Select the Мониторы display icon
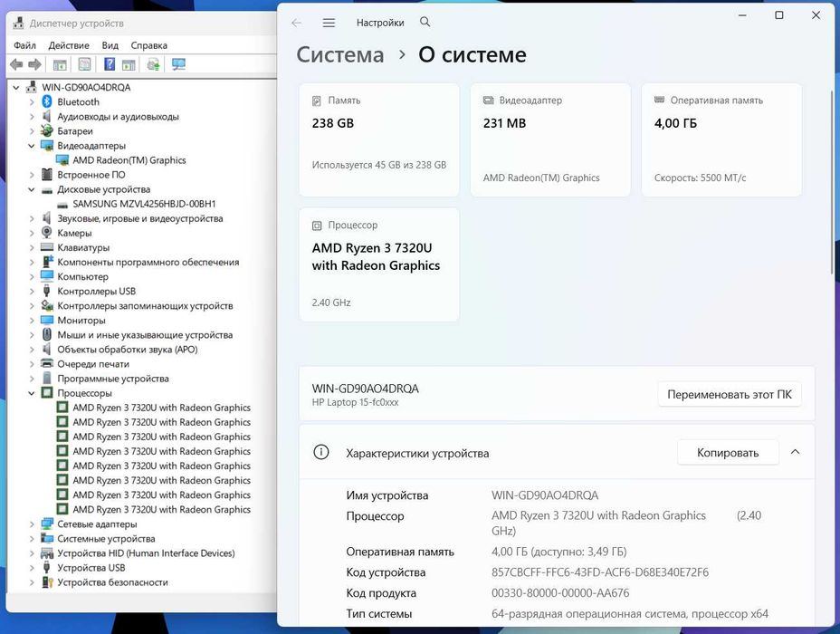This screenshot has width=840, height=634. (47, 320)
